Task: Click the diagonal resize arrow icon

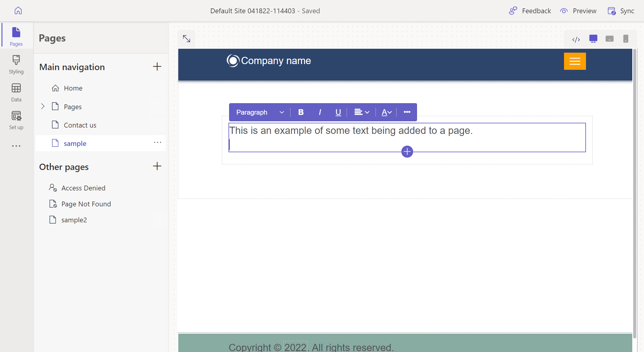Action: 187,39
